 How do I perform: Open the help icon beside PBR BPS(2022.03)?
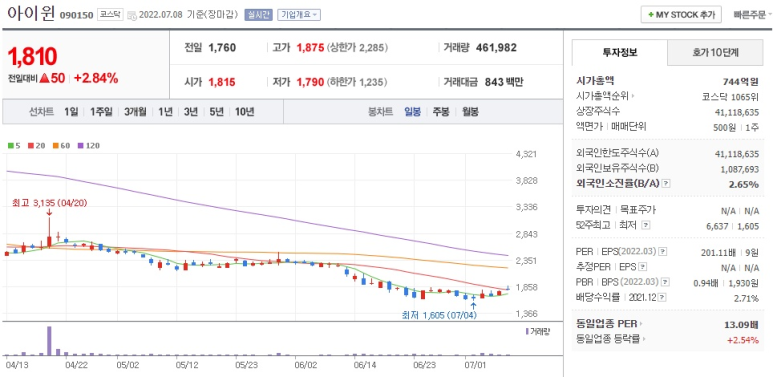pyautogui.click(x=666, y=282)
